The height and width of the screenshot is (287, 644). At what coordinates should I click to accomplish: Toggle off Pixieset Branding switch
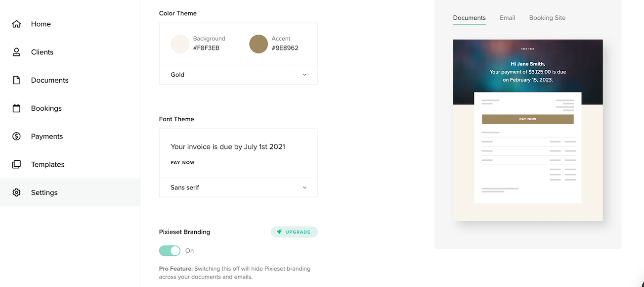[x=170, y=251]
